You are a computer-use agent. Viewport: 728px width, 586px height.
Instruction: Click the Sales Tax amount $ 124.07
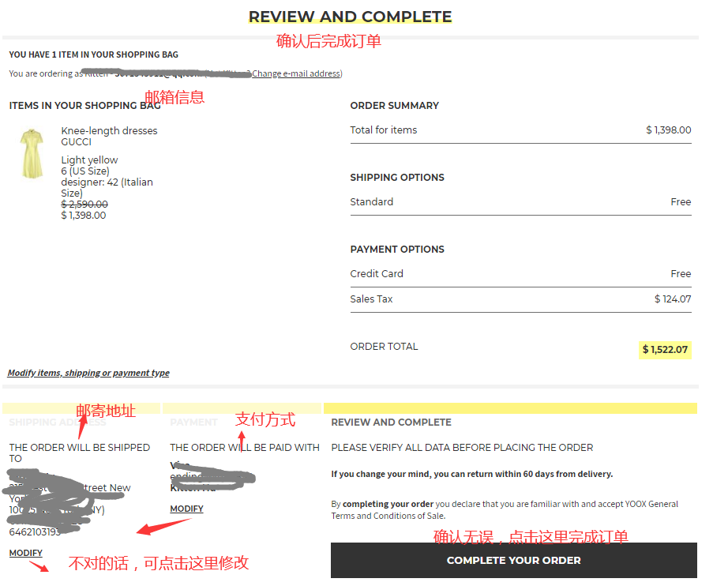point(673,299)
